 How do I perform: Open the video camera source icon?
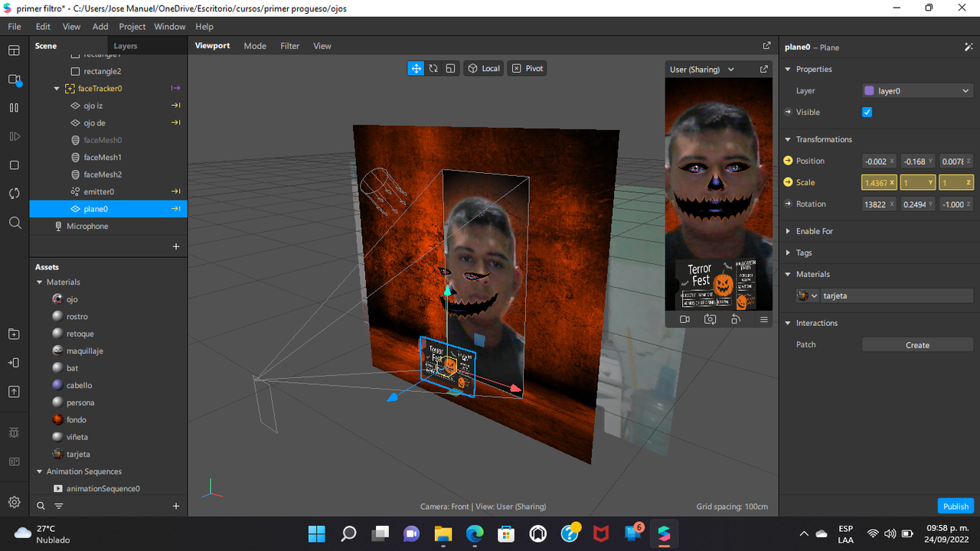14,80
